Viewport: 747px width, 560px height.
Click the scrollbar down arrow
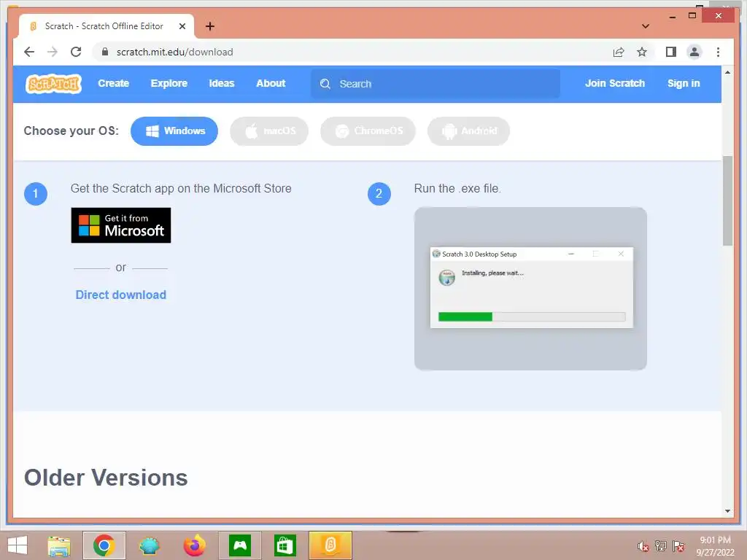coord(727,511)
